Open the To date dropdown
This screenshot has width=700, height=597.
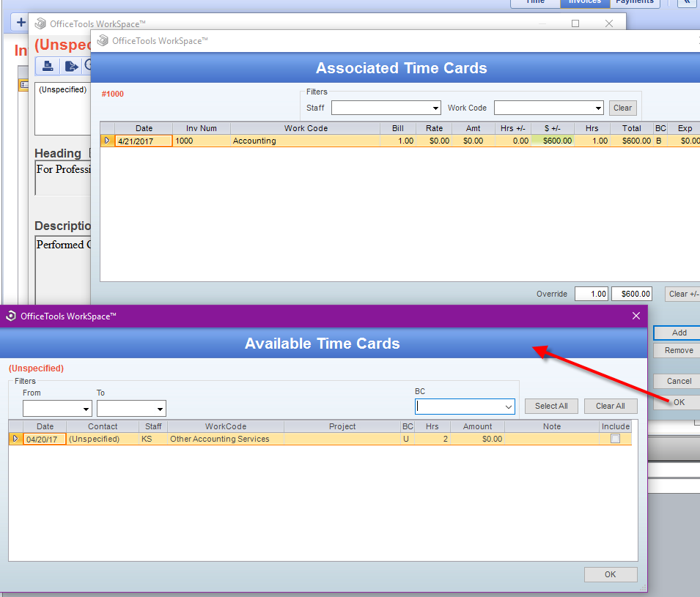tap(160, 409)
